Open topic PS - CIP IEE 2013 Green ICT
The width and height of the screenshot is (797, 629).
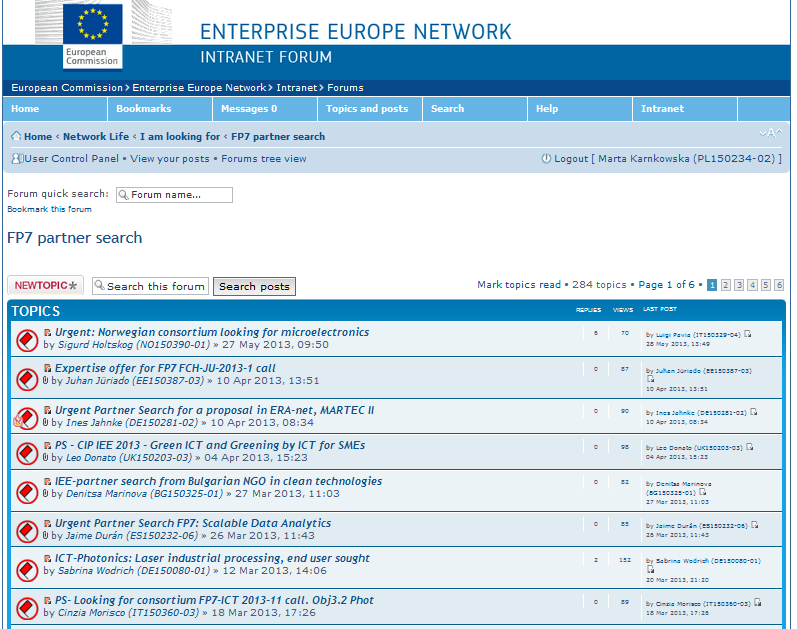[x=210, y=445]
